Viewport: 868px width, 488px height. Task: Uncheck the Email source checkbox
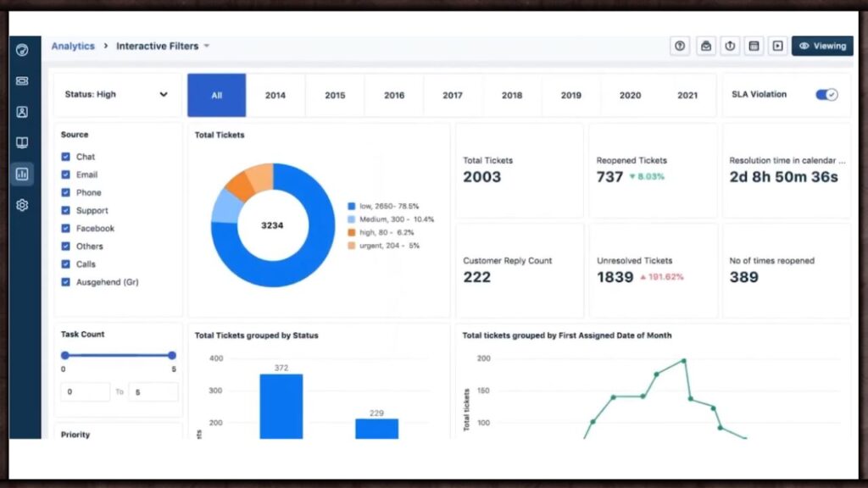[x=66, y=175]
